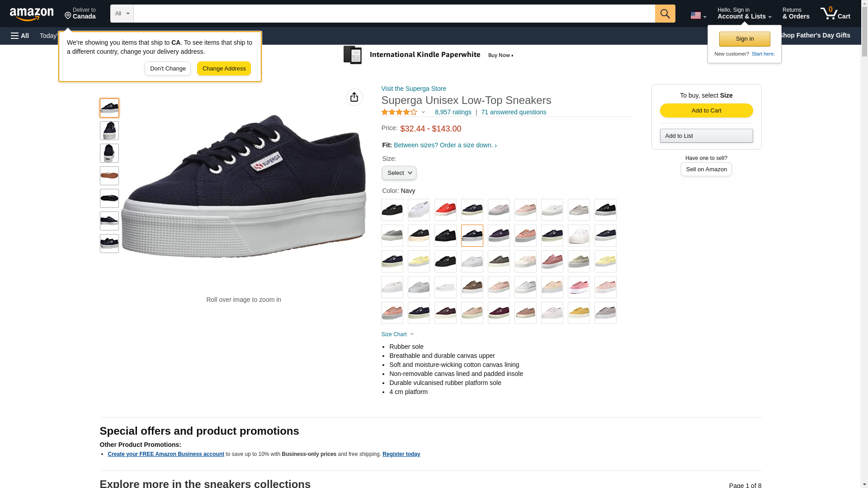Viewport: 868px width, 488px height.
Task: Open the All search category dropdown
Action: [x=122, y=14]
